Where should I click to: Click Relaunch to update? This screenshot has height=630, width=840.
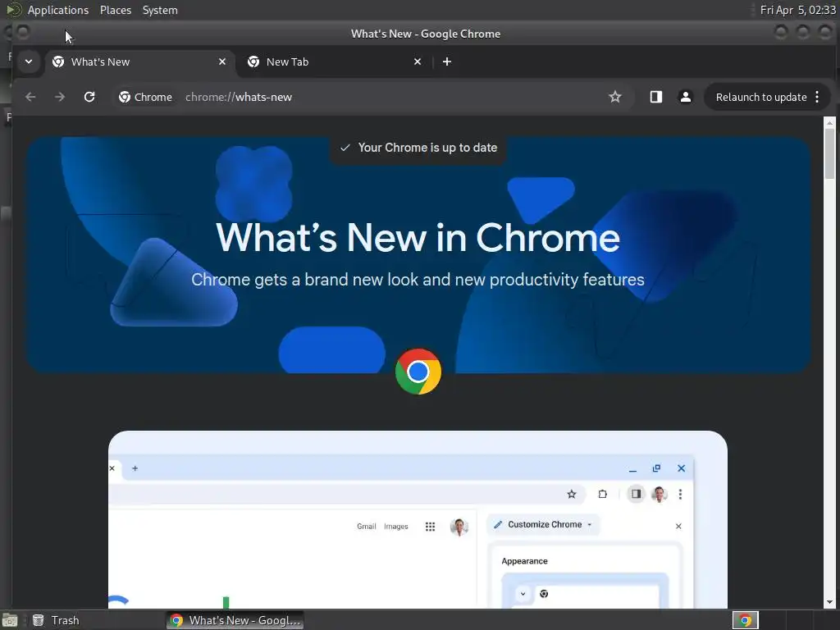click(761, 97)
